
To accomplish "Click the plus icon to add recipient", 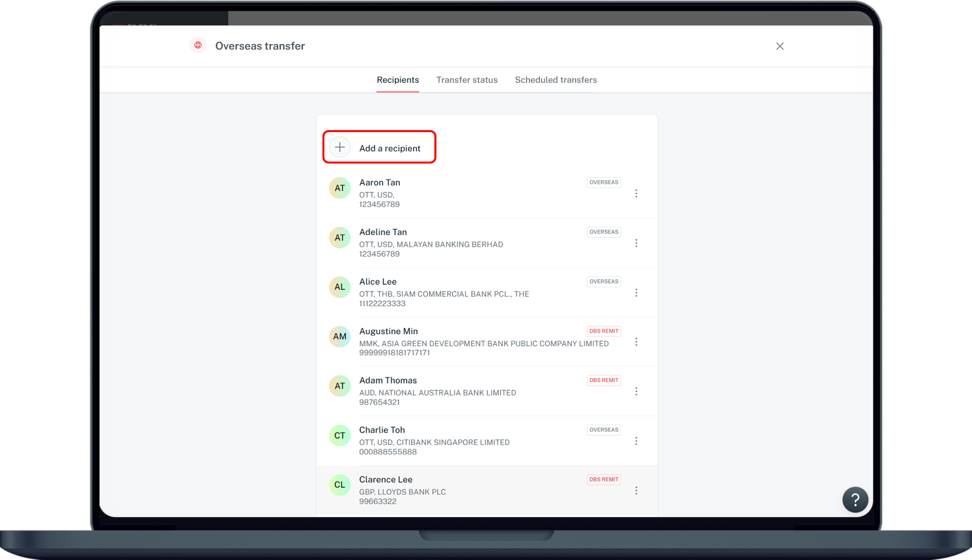I will click(x=339, y=147).
